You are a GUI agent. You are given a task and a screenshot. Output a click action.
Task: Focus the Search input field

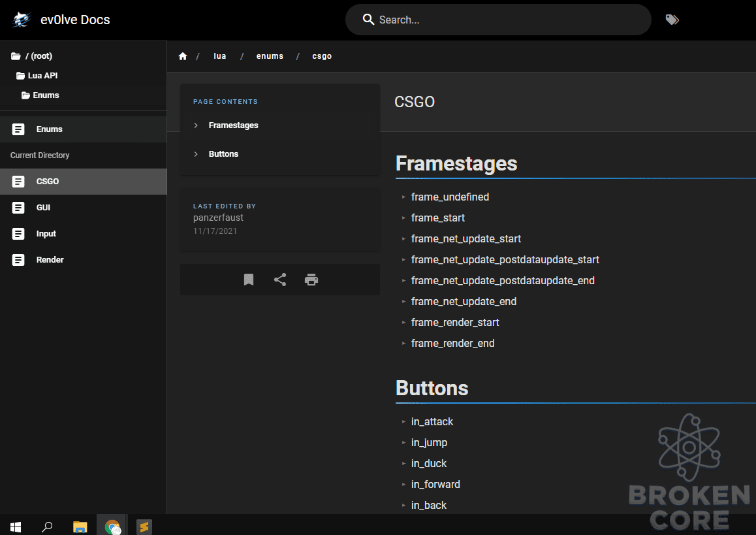(x=498, y=20)
